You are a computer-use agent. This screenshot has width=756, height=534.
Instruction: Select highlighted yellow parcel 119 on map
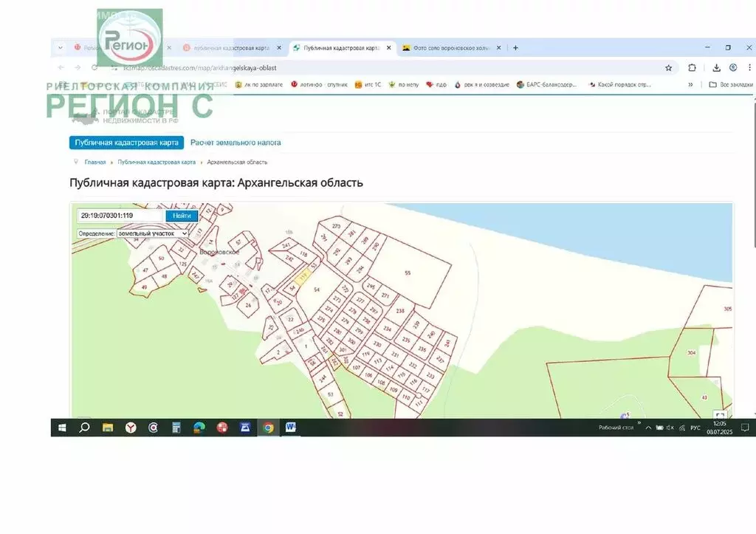click(x=303, y=278)
